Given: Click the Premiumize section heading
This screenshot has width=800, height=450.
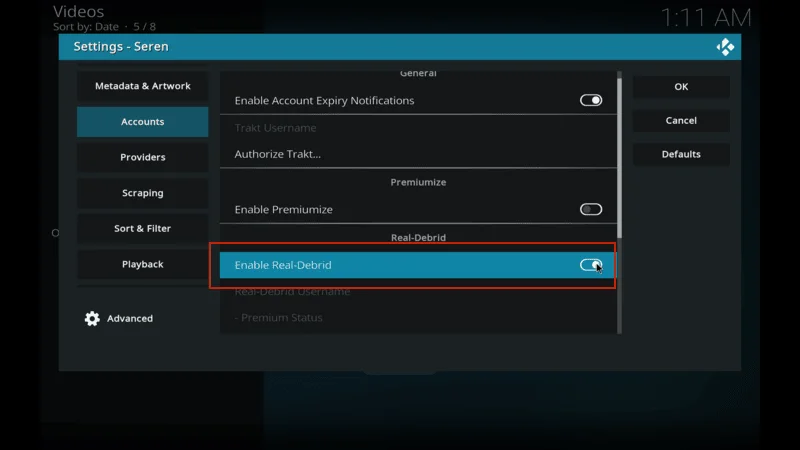Looking at the screenshot, I should (x=418, y=182).
